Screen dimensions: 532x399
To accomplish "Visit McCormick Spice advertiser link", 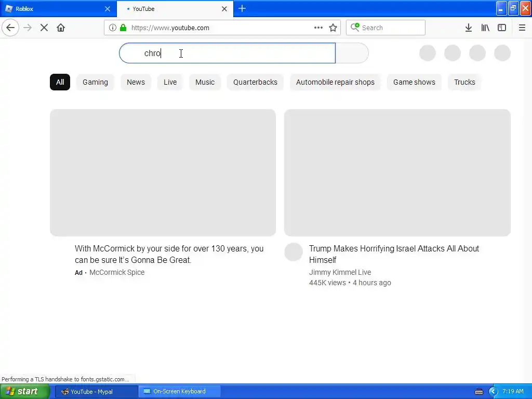I will pyautogui.click(x=117, y=272).
